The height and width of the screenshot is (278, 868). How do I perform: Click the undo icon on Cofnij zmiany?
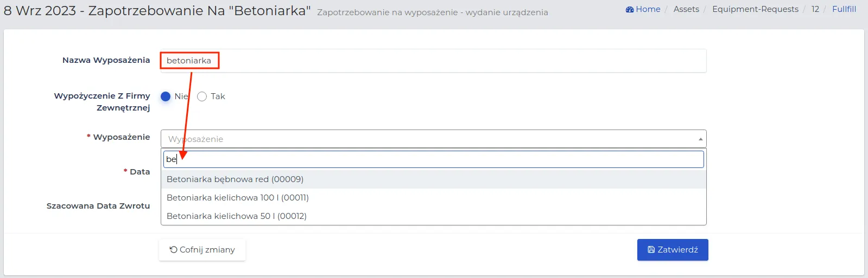click(x=173, y=250)
